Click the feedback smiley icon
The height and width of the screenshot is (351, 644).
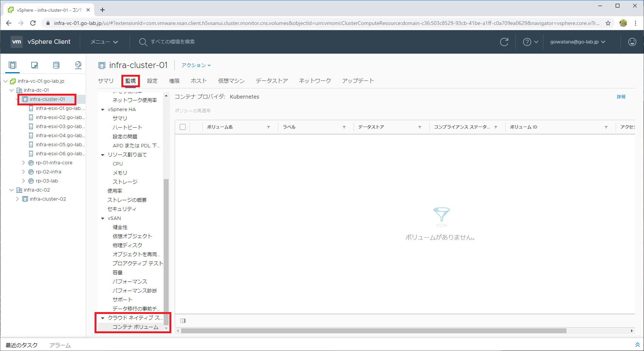632,42
